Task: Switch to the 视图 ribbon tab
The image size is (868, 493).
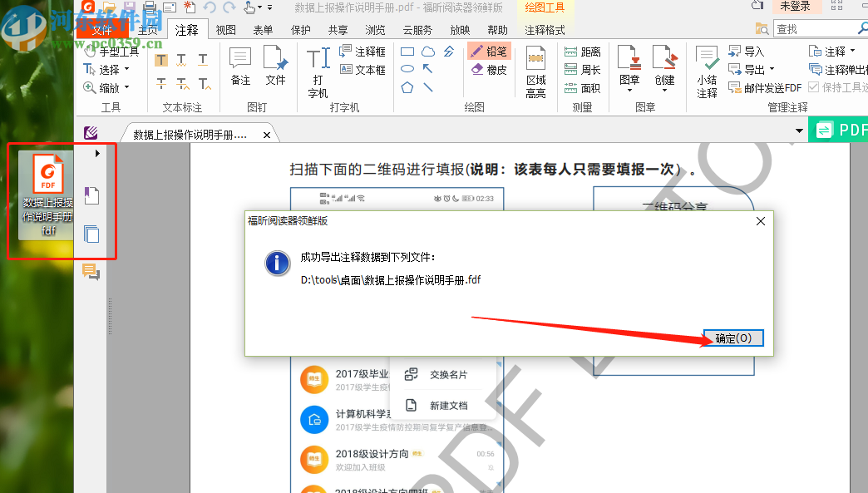Action: [224, 29]
